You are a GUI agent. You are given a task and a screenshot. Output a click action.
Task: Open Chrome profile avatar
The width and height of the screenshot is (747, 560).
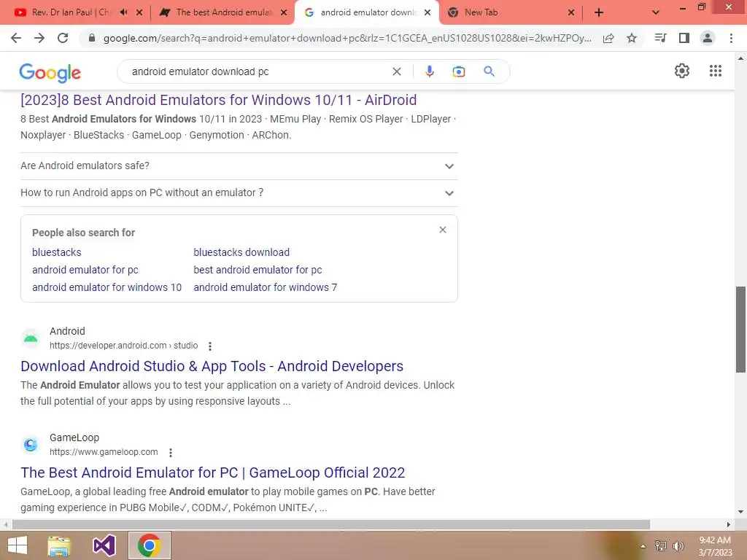click(708, 38)
